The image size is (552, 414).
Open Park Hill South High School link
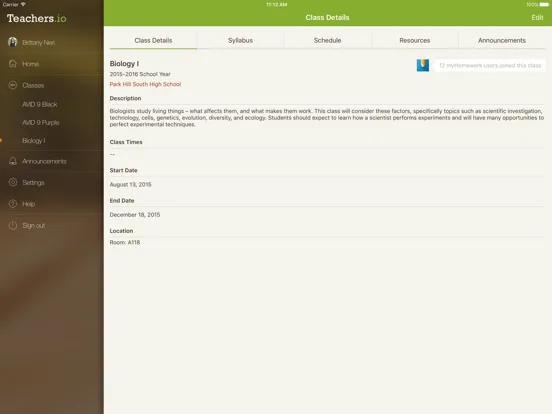click(145, 84)
